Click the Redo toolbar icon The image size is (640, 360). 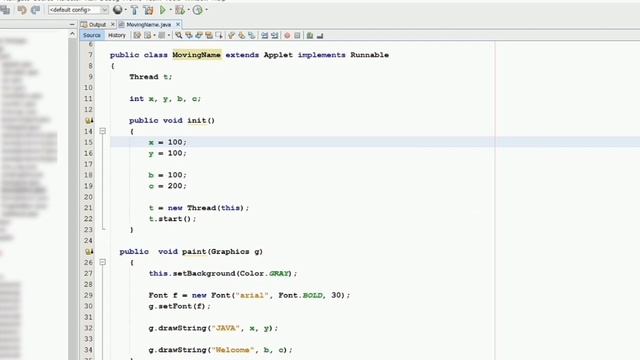click(36, 10)
